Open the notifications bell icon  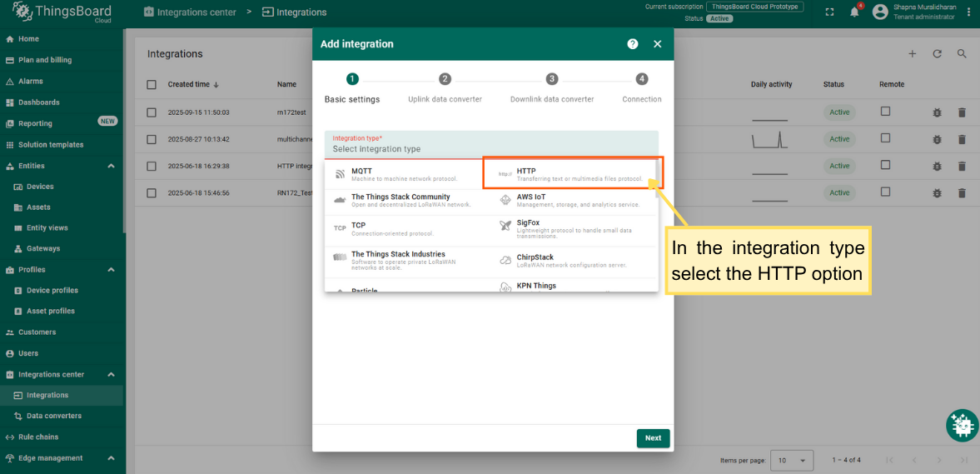854,12
